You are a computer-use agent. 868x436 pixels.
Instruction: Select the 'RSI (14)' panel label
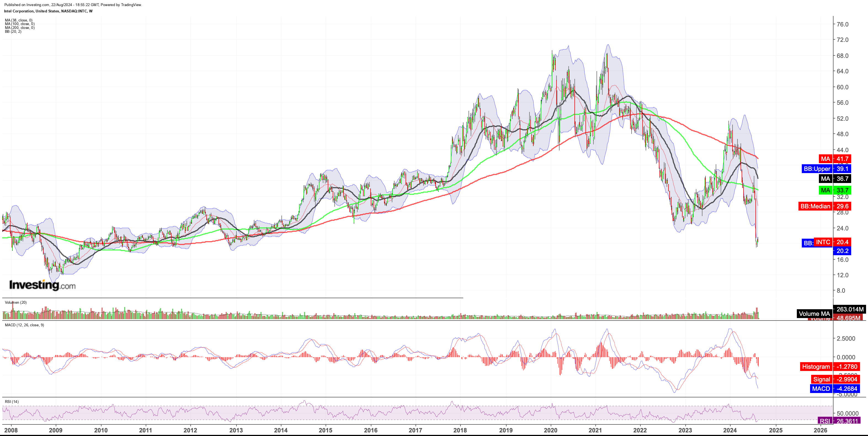(12, 402)
